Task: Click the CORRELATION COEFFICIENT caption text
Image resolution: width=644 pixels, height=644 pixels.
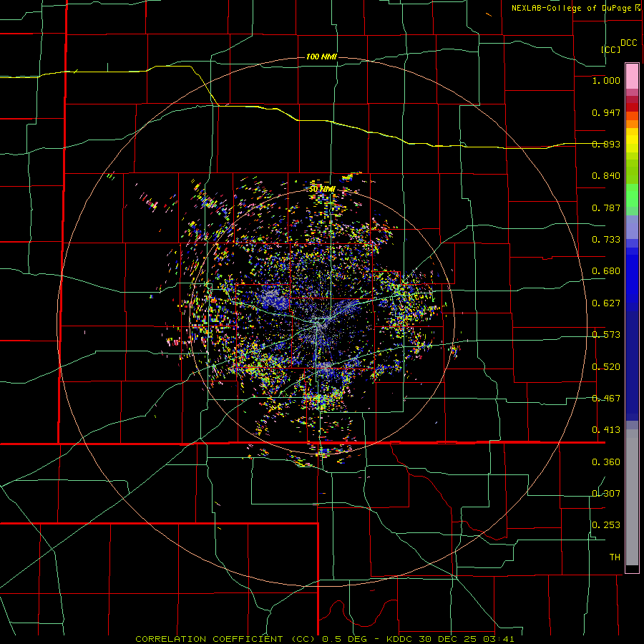Action: pos(209,639)
